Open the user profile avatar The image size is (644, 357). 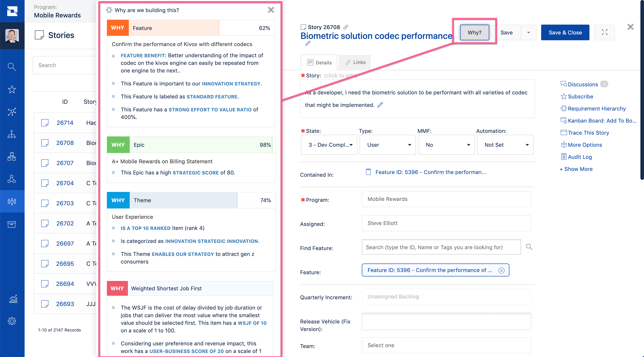(x=12, y=36)
